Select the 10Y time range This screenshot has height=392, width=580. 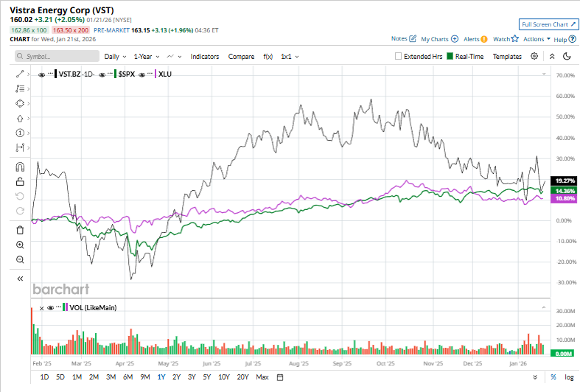tap(224, 377)
